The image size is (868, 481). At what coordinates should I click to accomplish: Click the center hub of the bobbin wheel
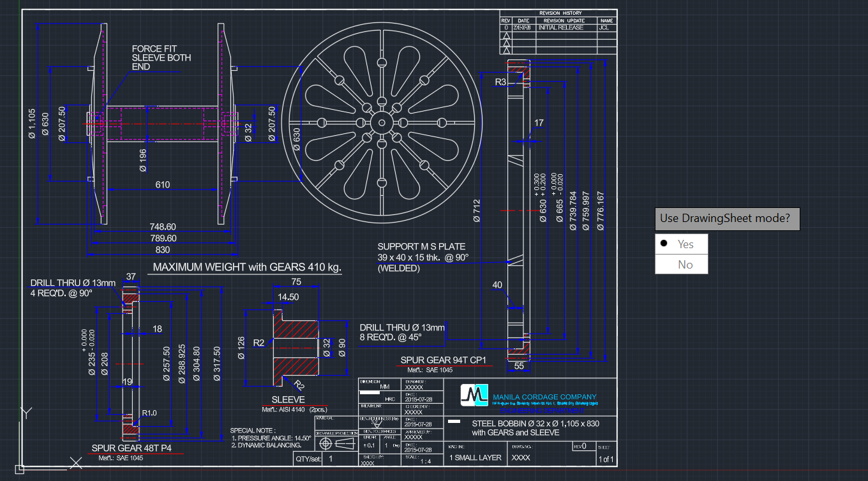pos(381,123)
